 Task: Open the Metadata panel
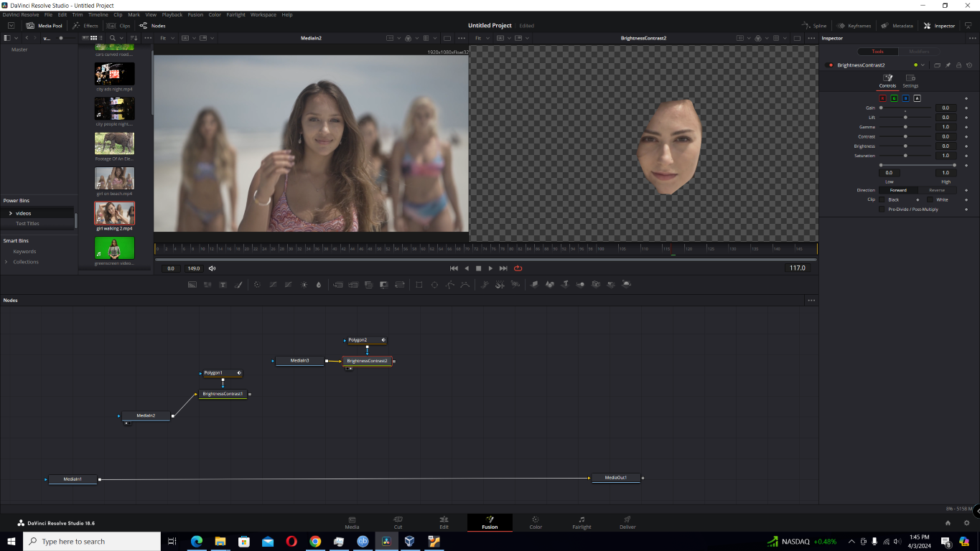897,26
